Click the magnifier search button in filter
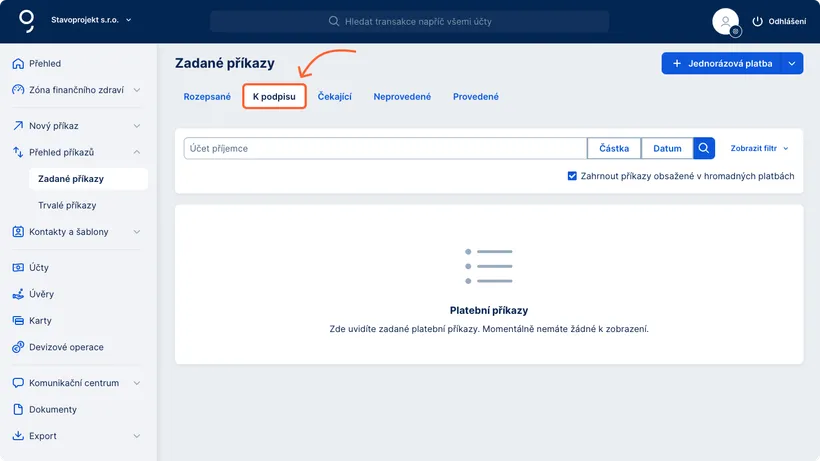Screen dimensions: 820x461 (704, 148)
